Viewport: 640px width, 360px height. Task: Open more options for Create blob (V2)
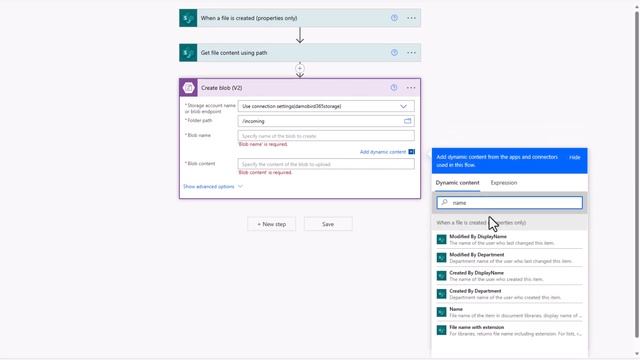point(411,88)
